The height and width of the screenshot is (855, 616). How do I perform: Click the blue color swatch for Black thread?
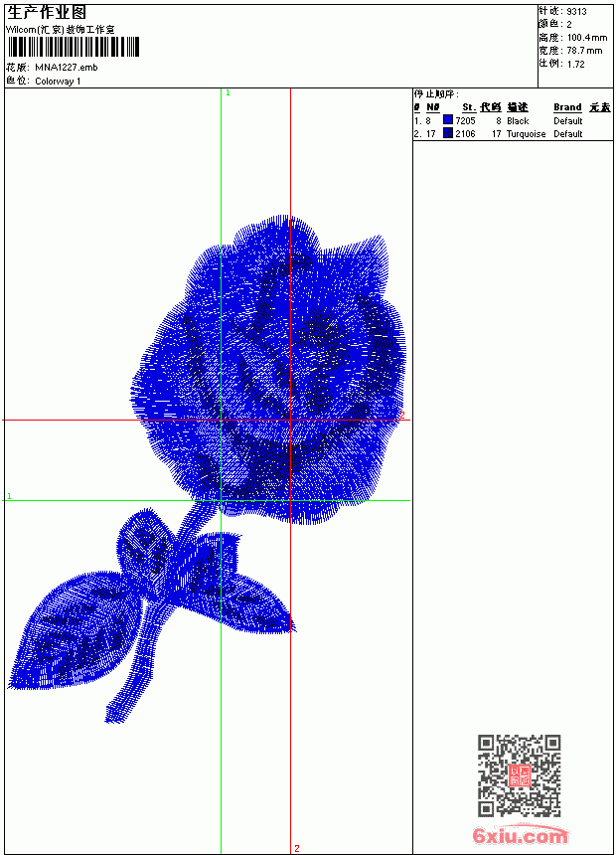tap(448, 120)
